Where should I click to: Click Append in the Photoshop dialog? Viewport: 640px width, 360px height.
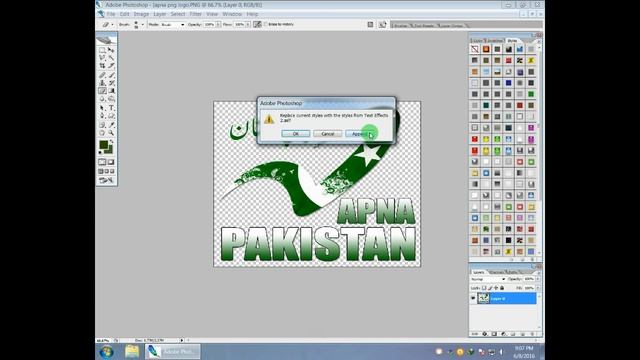(359, 133)
